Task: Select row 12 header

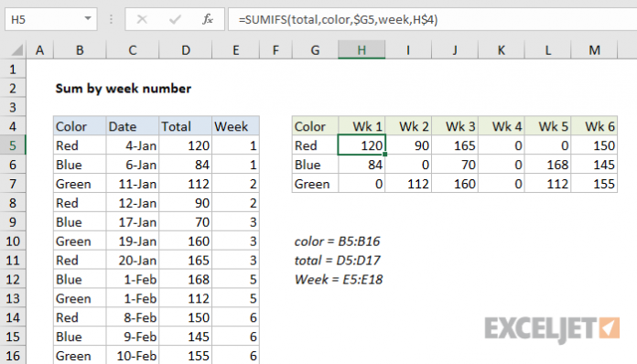Action: [13, 279]
